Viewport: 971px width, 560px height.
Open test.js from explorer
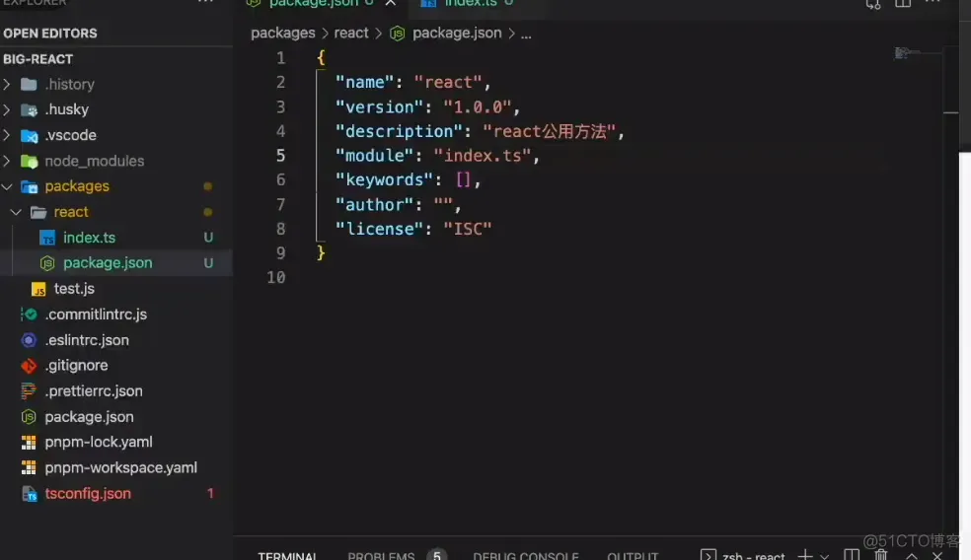74,289
